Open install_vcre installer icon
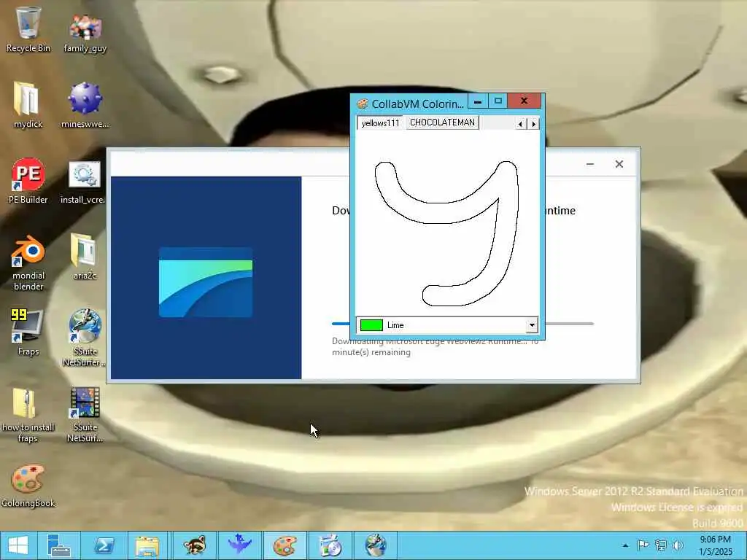747x560 pixels. [x=83, y=183]
